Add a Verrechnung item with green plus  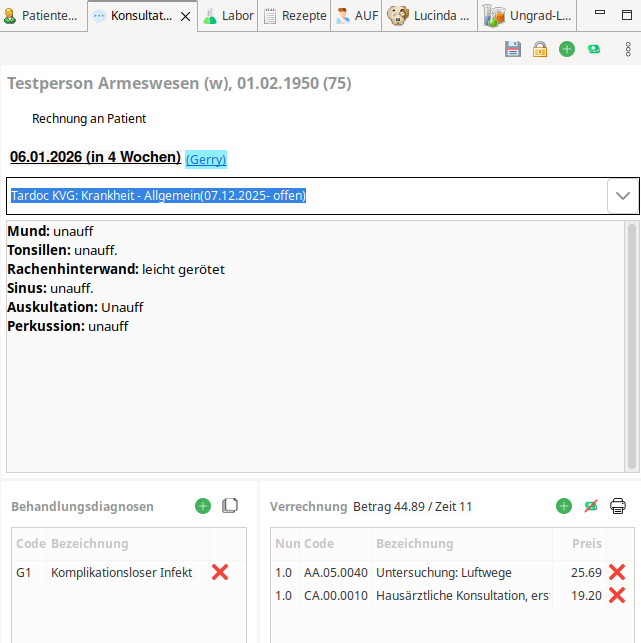564,506
